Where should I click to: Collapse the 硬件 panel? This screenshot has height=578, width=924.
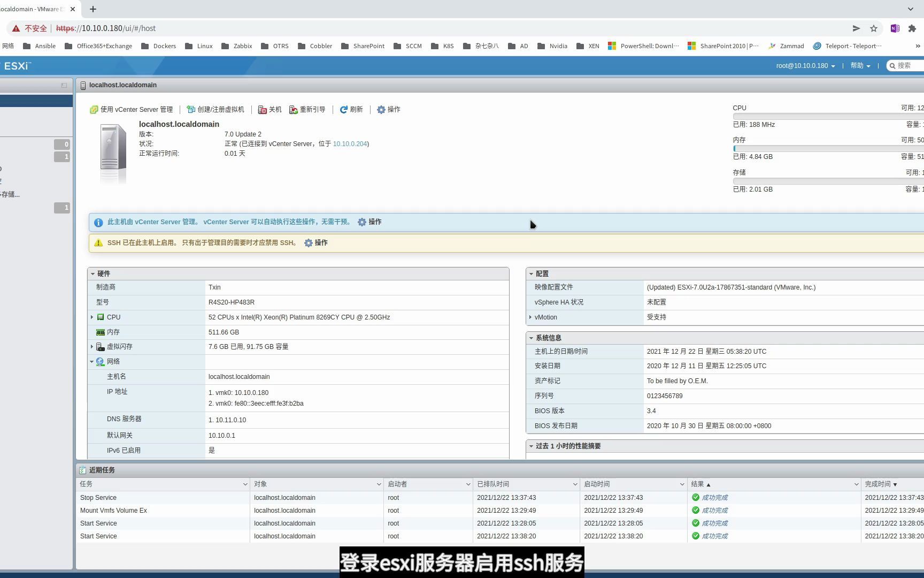(93, 273)
